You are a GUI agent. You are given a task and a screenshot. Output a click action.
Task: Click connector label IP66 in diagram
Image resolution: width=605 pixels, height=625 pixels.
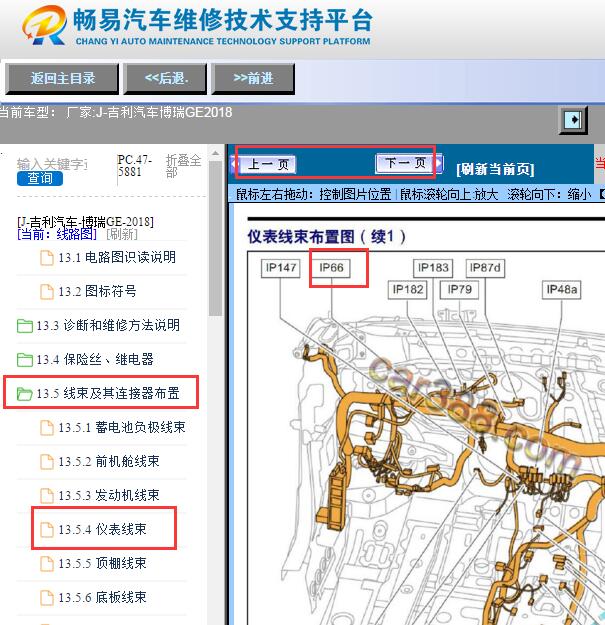click(331, 268)
